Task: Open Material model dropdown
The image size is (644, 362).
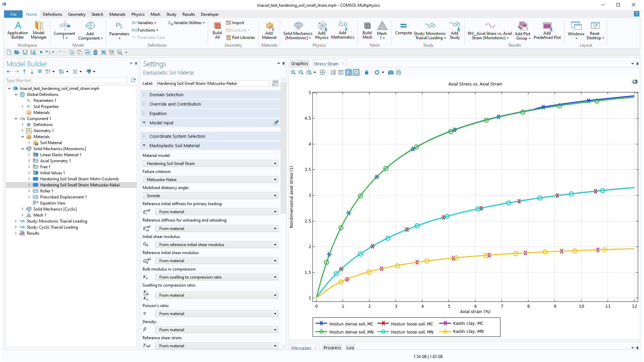Action: point(211,164)
